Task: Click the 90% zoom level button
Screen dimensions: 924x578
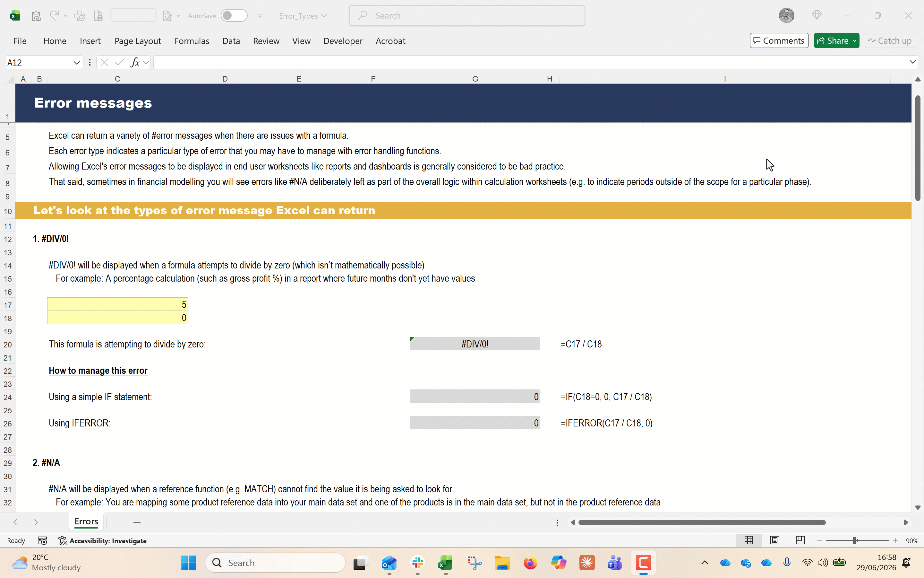Action: click(912, 540)
